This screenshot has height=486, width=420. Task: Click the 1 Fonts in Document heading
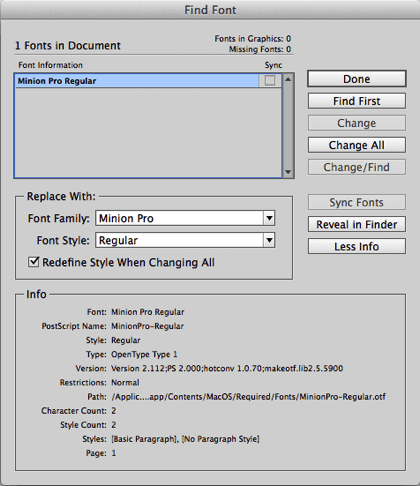[68, 46]
